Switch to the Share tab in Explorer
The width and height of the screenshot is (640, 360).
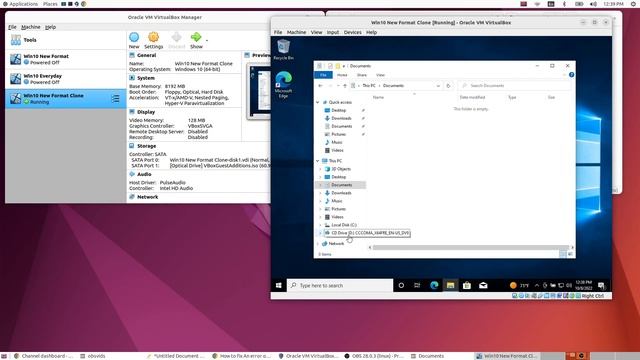(362, 75)
